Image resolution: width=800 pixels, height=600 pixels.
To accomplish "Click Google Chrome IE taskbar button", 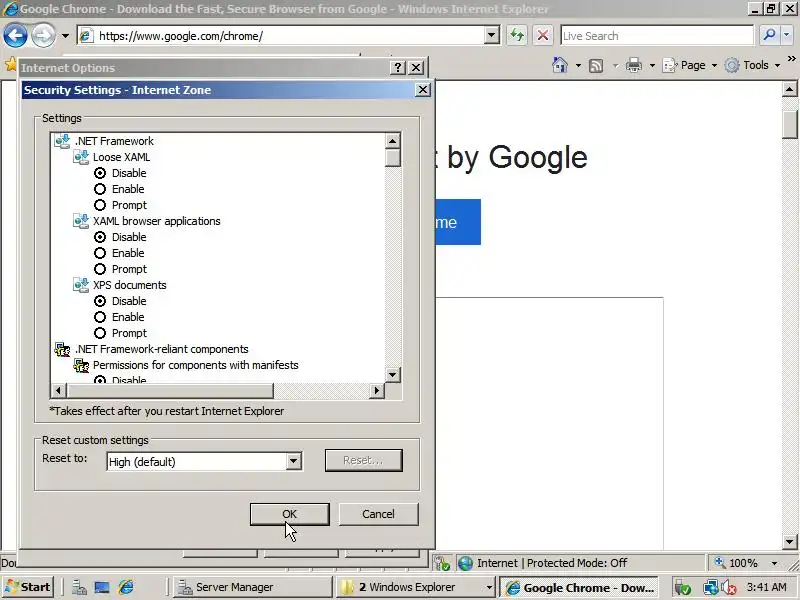I will 579,587.
